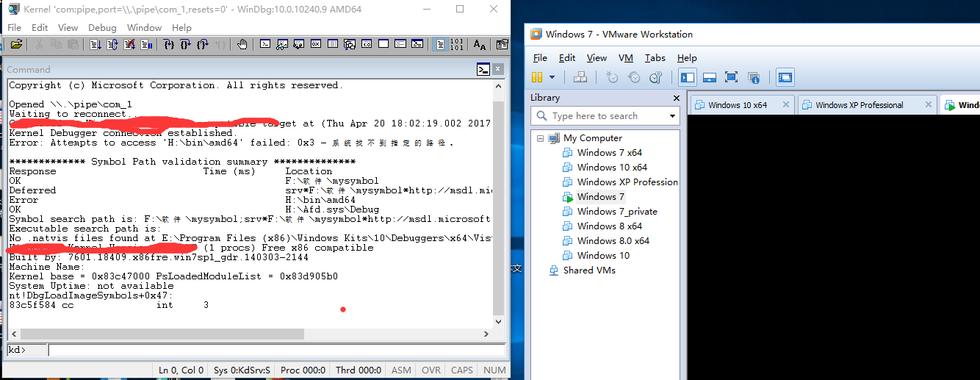Expand the power options dropdown arrow
The image size is (980, 380).
552,77
